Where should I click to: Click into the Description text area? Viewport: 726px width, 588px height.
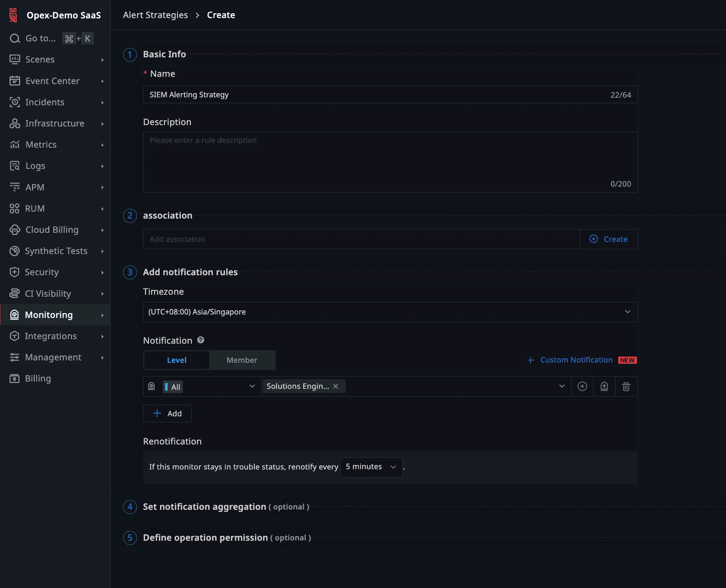click(390, 162)
